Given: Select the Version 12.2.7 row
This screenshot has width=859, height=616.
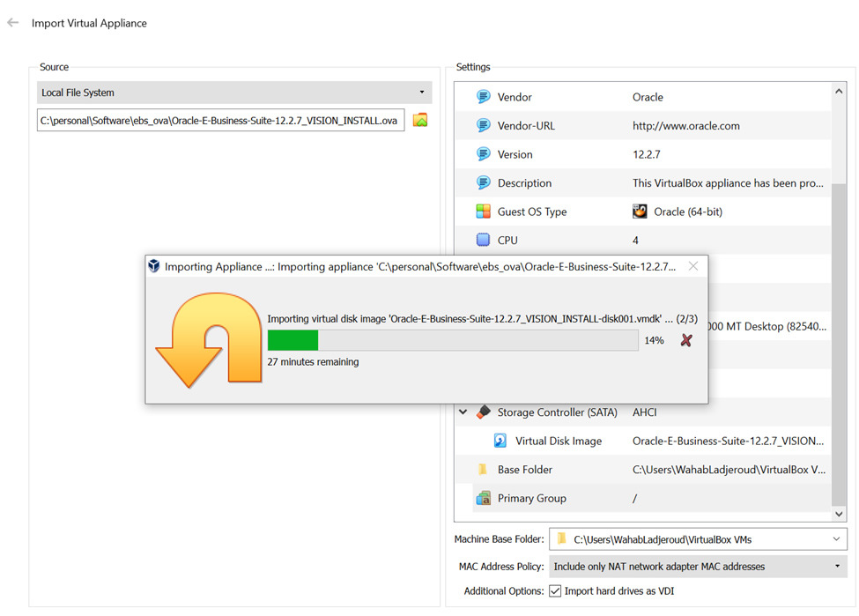Looking at the screenshot, I should click(643, 154).
